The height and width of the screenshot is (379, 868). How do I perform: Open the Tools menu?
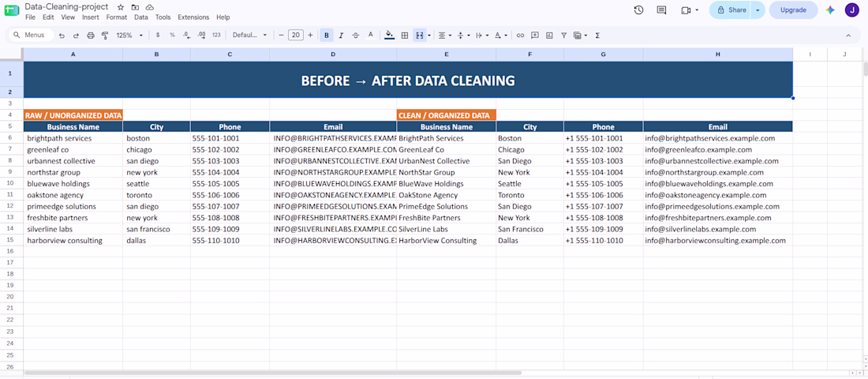[163, 17]
